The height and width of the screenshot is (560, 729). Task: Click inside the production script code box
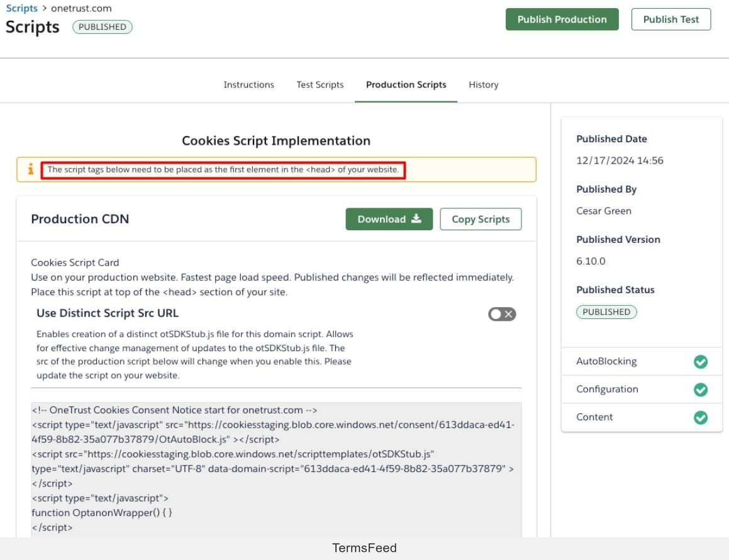[276, 469]
